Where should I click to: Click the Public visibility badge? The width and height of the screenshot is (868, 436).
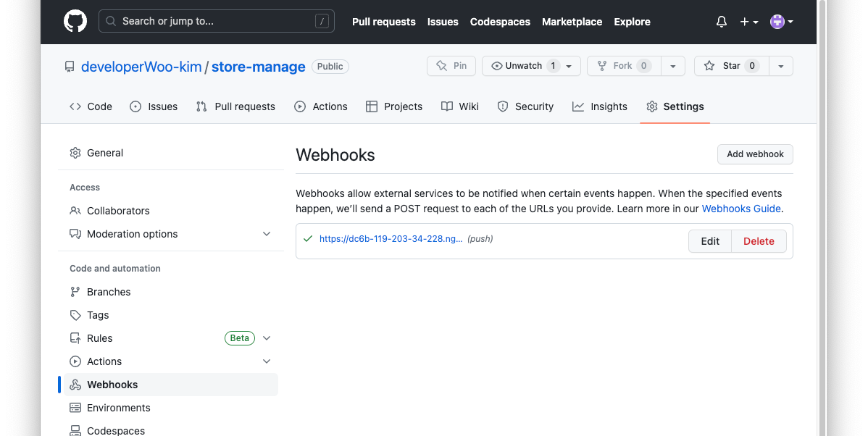(x=330, y=67)
